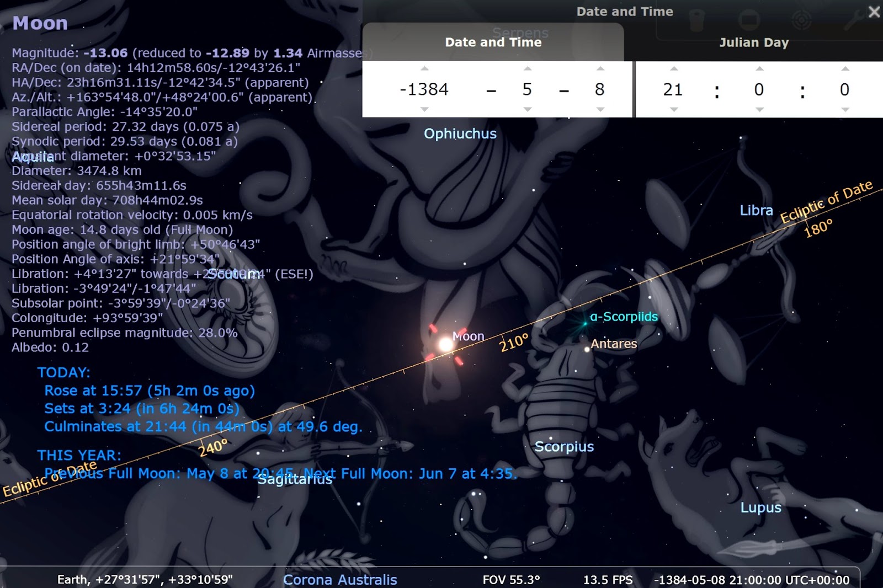Click the Penumbral eclipse magnitude 28.0% line
The height and width of the screenshot is (588, 883).
[x=125, y=333]
